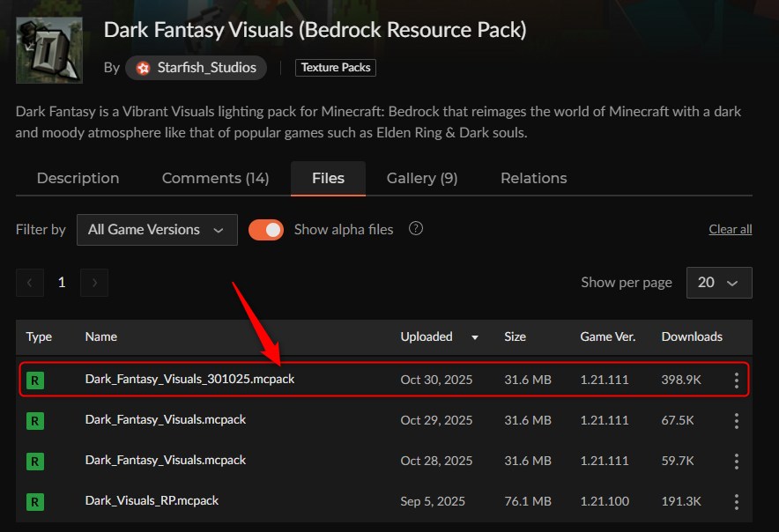Open the Starfish_Studios author profile
This screenshot has width=779, height=532.
coord(196,68)
